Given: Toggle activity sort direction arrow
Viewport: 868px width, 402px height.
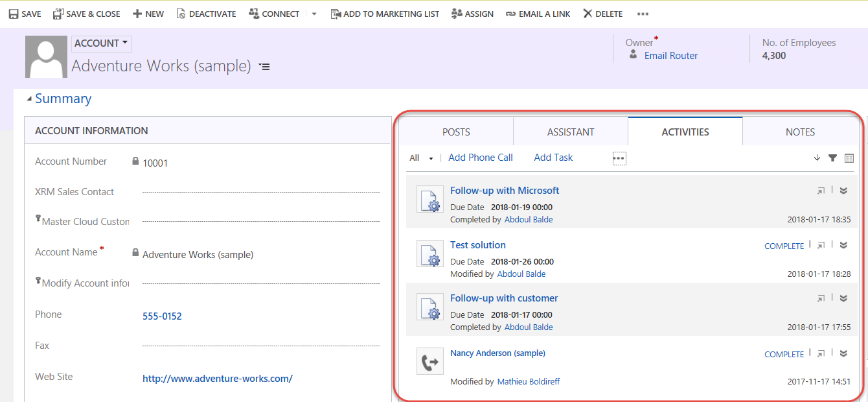Looking at the screenshot, I should click(x=817, y=158).
